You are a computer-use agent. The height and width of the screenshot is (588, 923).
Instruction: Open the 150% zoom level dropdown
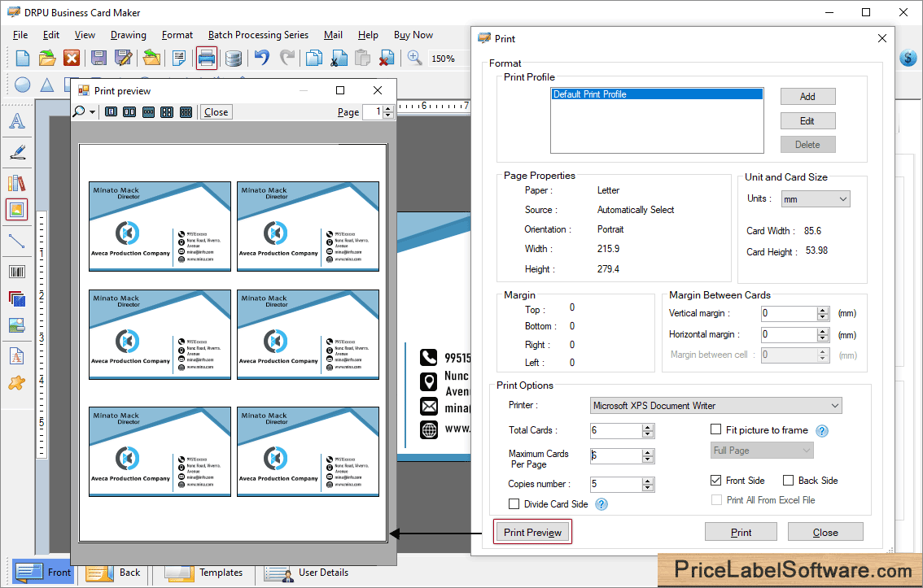pyautogui.click(x=450, y=59)
